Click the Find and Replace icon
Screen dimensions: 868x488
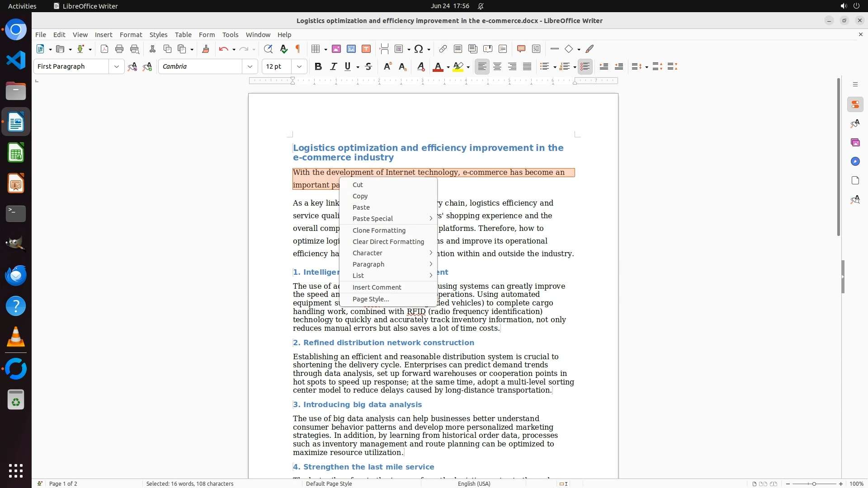click(268, 49)
